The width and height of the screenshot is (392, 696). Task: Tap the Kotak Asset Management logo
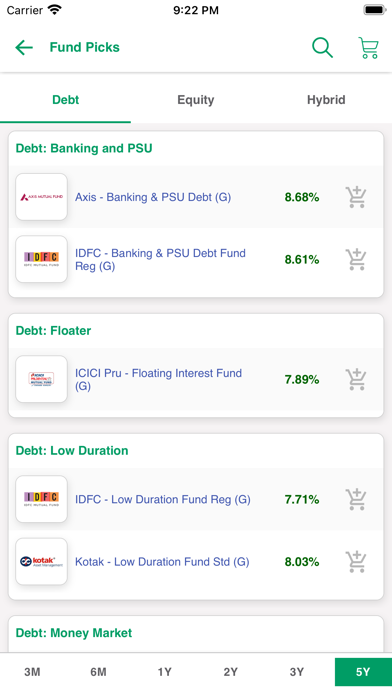coord(41,562)
